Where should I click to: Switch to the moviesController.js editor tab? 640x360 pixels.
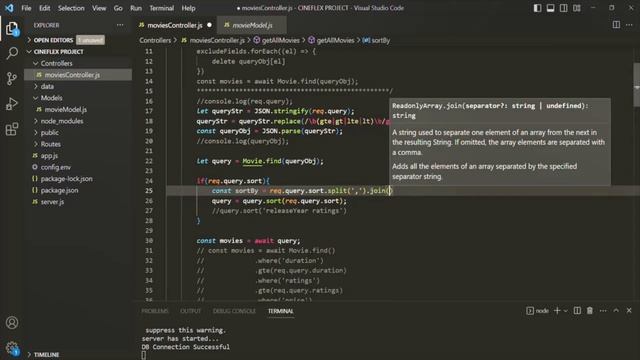[176, 25]
